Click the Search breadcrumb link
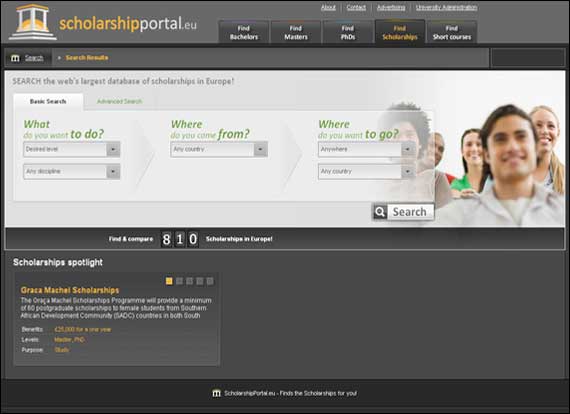Screen dimensions: 570x414 click(x=34, y=58)
